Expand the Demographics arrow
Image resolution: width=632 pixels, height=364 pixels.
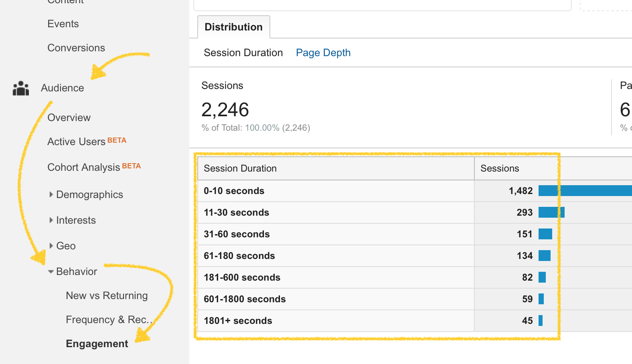click(51, 194)
